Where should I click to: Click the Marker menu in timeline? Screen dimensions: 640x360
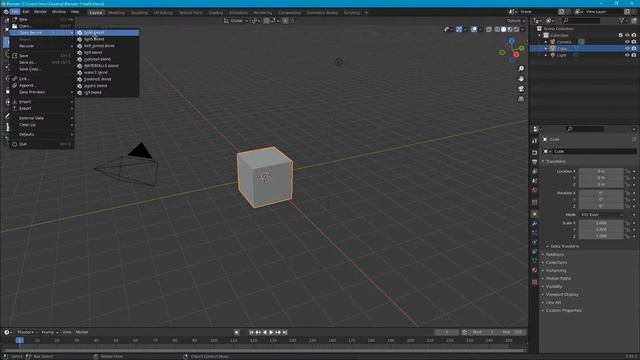tap(82, 332)
